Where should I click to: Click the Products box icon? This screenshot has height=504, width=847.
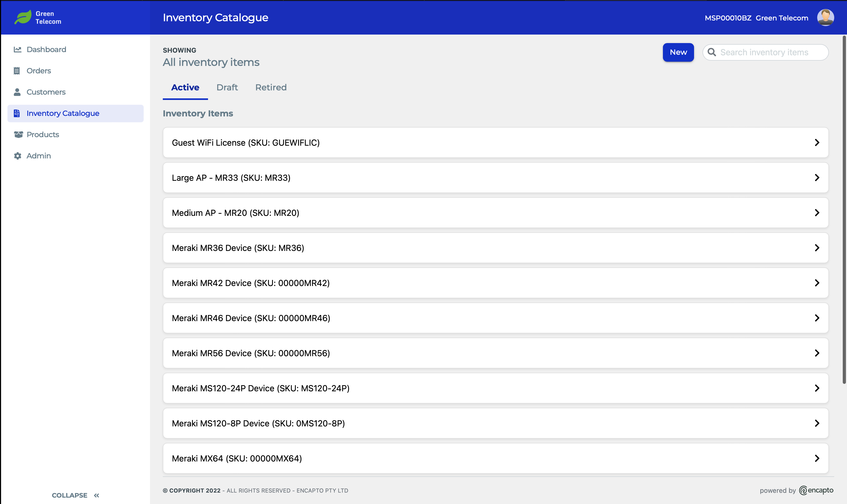click(18, 135)
